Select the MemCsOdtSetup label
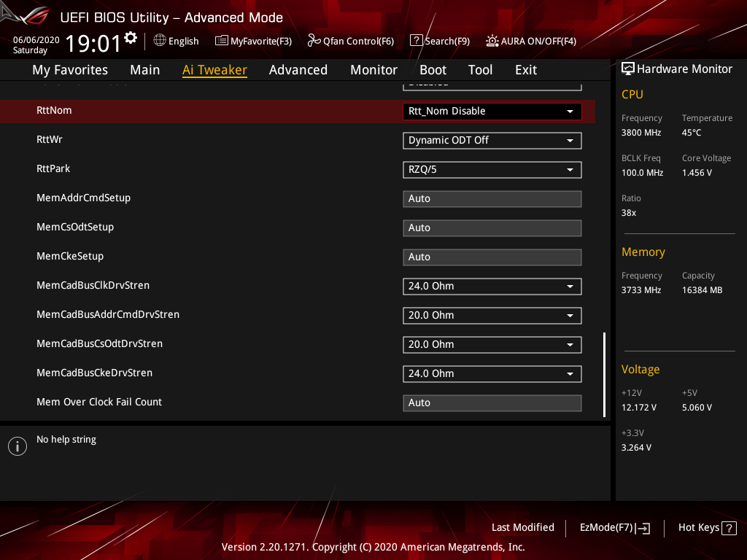Viewport: 747px width, 560px height. point(75,227)
